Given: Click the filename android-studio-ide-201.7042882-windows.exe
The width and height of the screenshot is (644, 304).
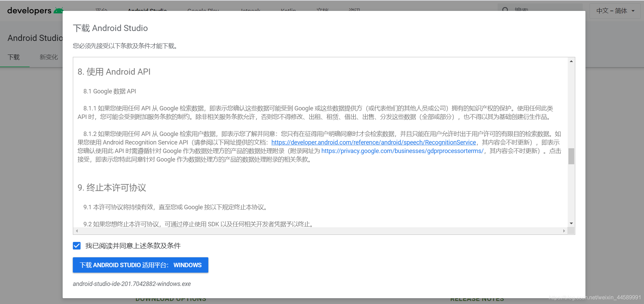Looking at the screenshot, I should pos(132,284).
